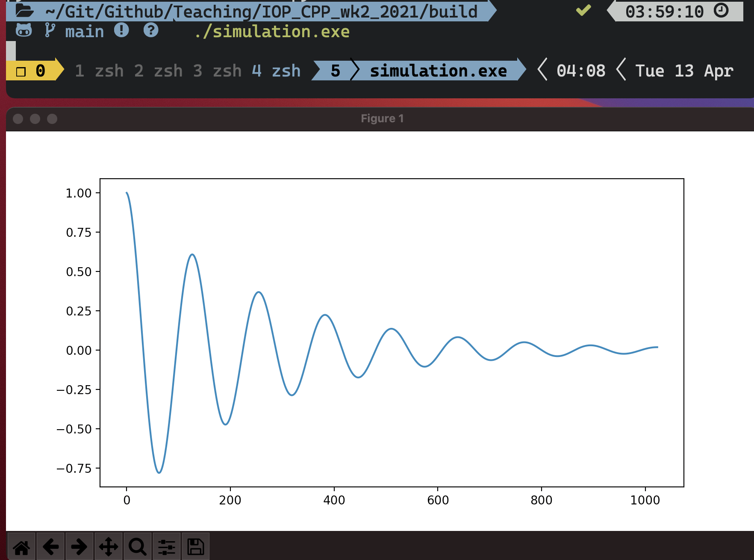The image size is (754, 560).
Task: Go forward to next plot view
Action: (80, 546)
